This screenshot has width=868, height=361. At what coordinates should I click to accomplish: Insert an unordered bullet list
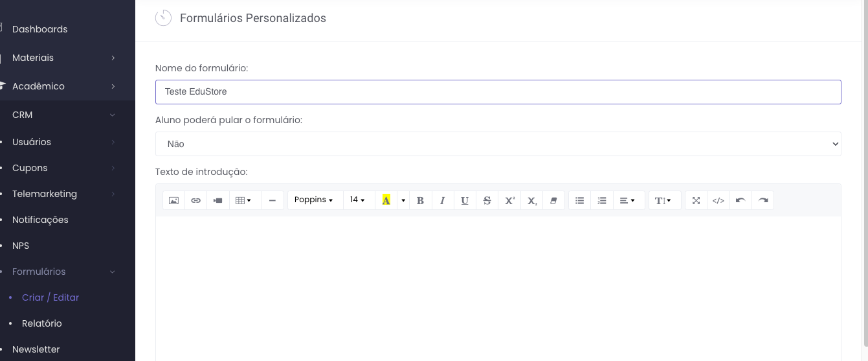tap(579, 200)
